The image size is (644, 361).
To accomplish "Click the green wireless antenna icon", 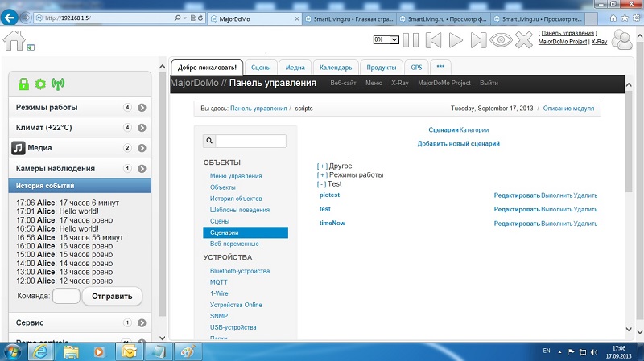I will coord(57,83).
